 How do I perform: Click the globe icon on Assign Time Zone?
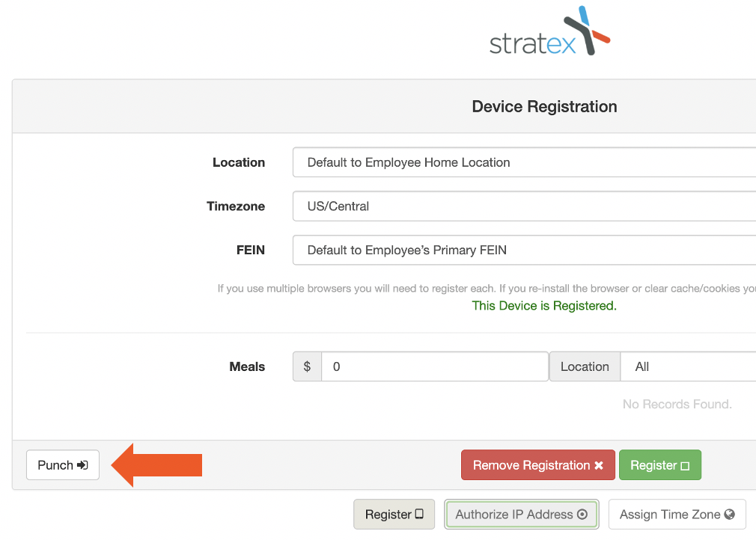pyautogui.click(x=730, y=515)
